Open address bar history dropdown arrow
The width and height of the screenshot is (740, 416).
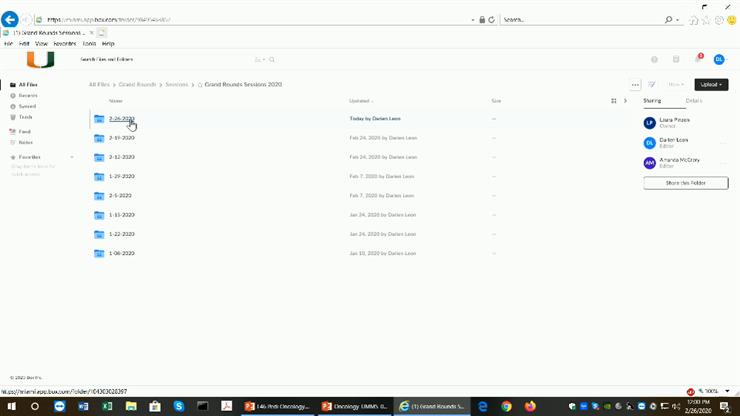tap(473, 20)
